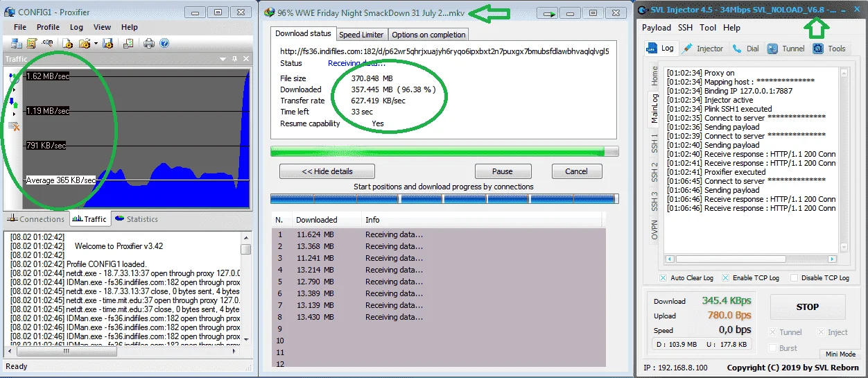Open the File menu in Proxifier
Screen dimensions: 868x378
tap(20, 27)
